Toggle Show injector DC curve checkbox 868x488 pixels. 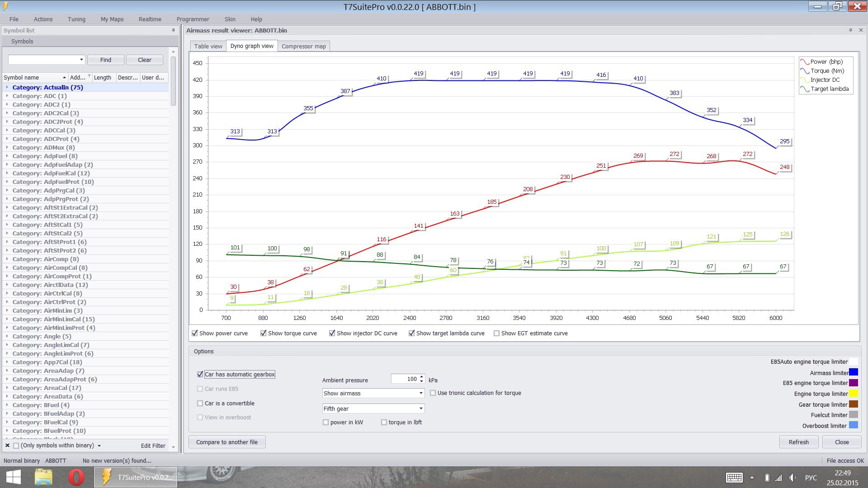click(x=332, y=333)
